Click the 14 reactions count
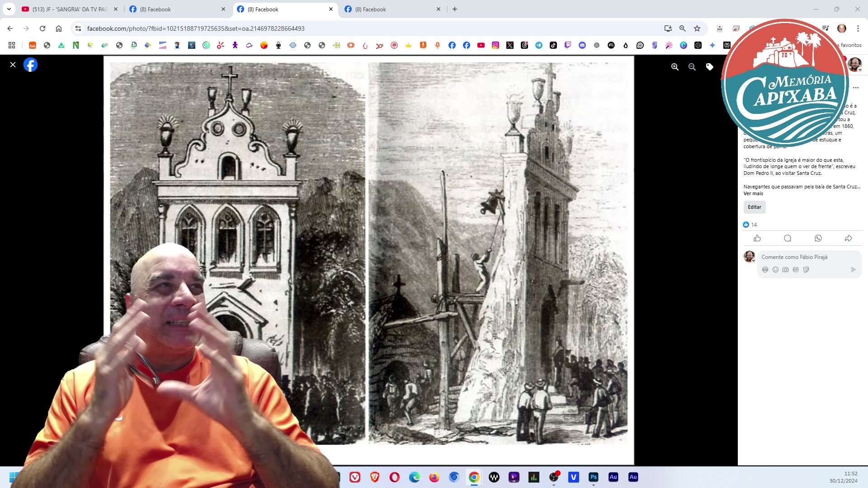868x488 pixels. pos(754,225)
